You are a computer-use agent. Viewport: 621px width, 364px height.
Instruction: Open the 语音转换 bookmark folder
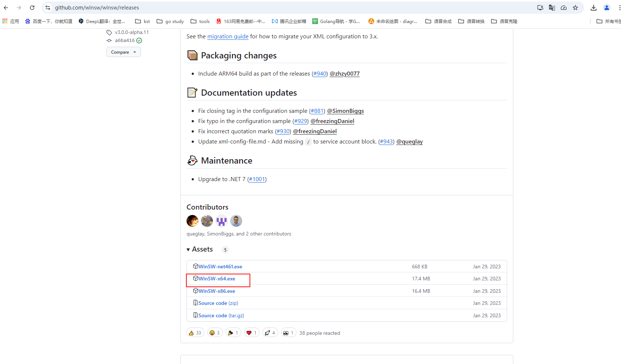(x=471, y=21)
